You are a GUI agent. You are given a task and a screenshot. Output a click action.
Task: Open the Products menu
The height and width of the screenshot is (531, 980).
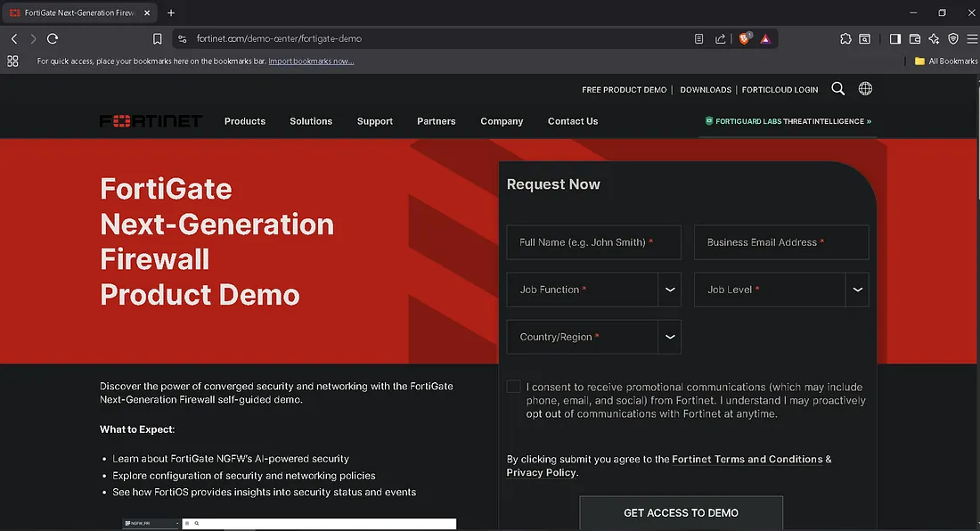coord(245,121)
